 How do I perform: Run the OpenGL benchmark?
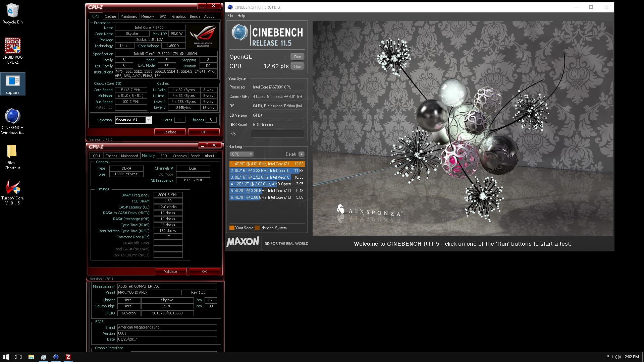click(x=298, y=57)
